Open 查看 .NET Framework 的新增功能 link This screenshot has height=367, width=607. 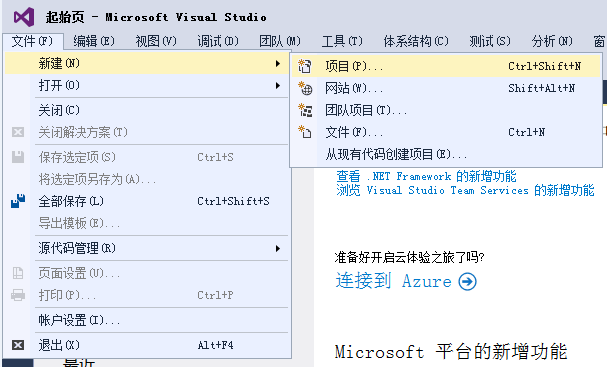(426, 177)
